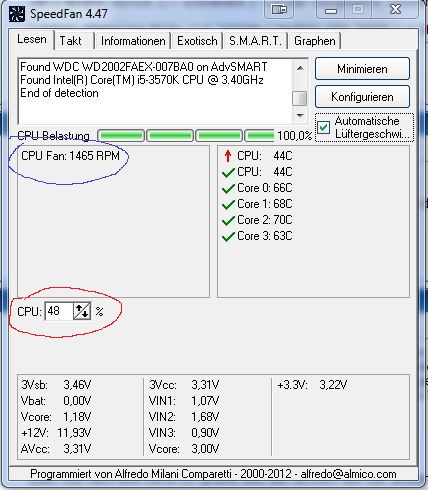
Task: Toggle Automatische Lüftergeschwindigkeit checkbox
Action: tap(323, 127)
